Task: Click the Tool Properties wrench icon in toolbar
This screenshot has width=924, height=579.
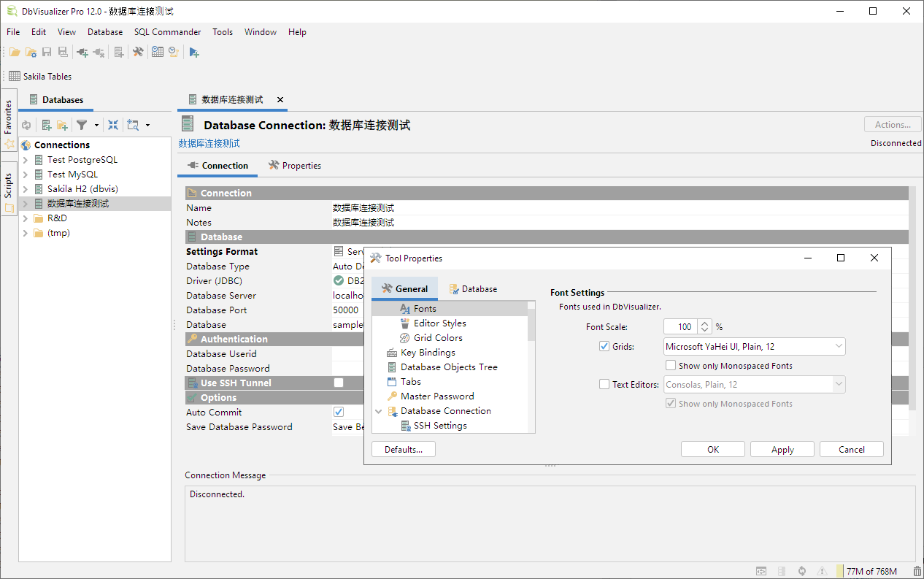Action: click(x=138, y=52)
